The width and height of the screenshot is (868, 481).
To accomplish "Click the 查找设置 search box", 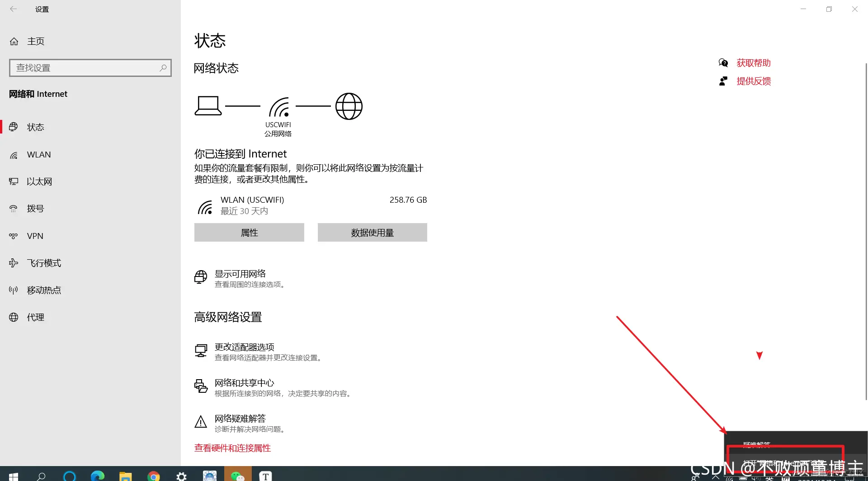I will coord(90,67).
